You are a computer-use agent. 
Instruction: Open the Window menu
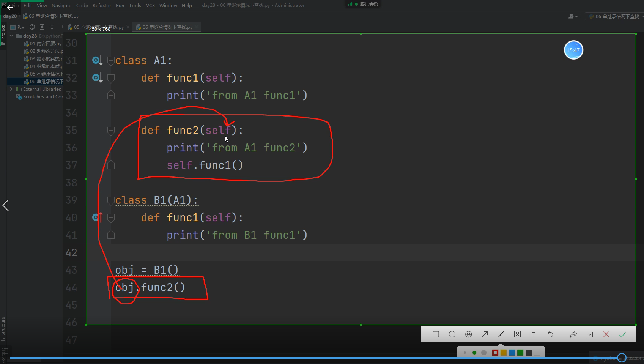[168, 5]
